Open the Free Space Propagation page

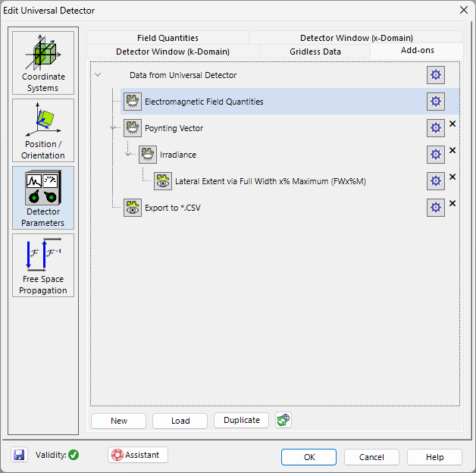click(x=43, y=265)
